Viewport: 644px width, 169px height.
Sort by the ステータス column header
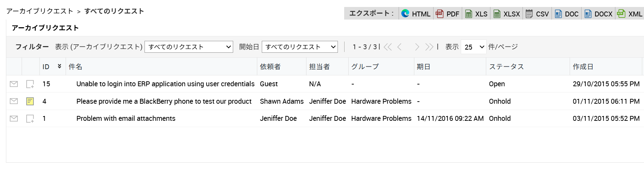(506, 67)
